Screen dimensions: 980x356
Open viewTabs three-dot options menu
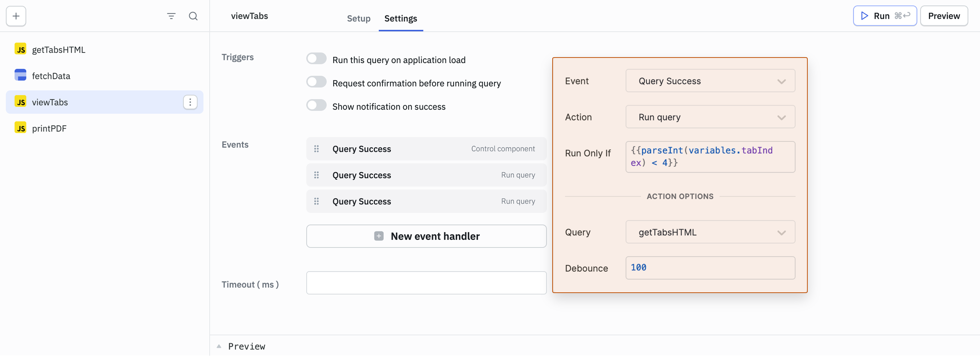(190, 102)
